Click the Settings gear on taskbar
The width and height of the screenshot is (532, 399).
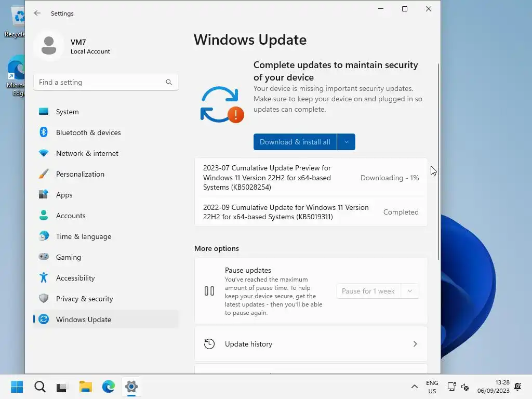[131, 387]
